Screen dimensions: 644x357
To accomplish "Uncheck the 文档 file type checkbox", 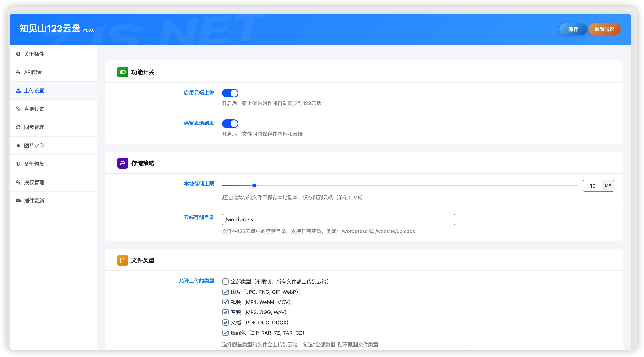I will 226,322.
